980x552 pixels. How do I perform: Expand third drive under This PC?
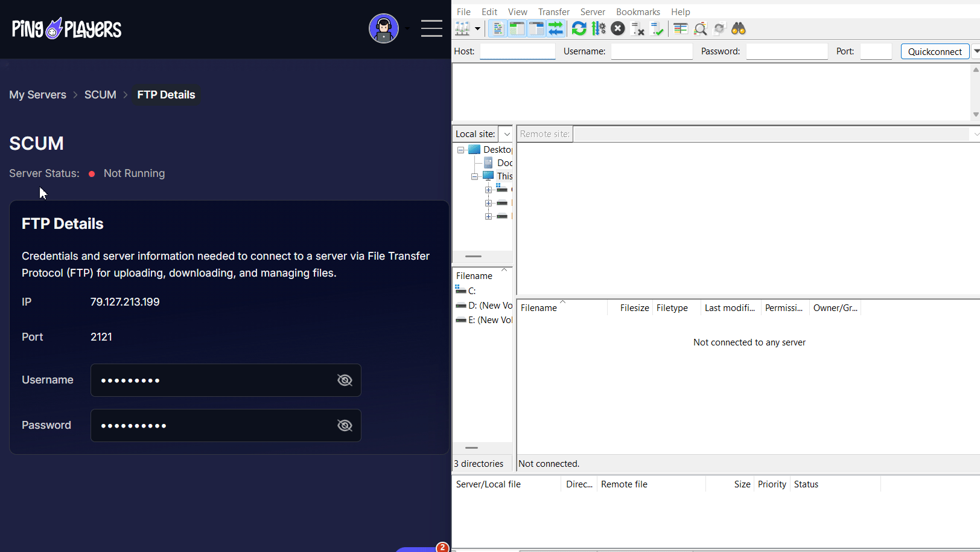tap(488, 216)
